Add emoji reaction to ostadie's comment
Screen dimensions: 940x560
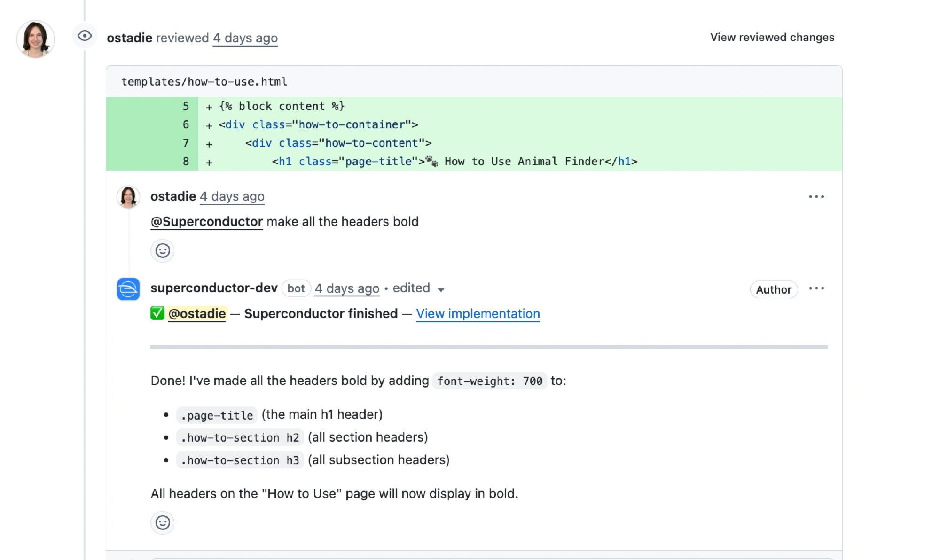(163, 250)
